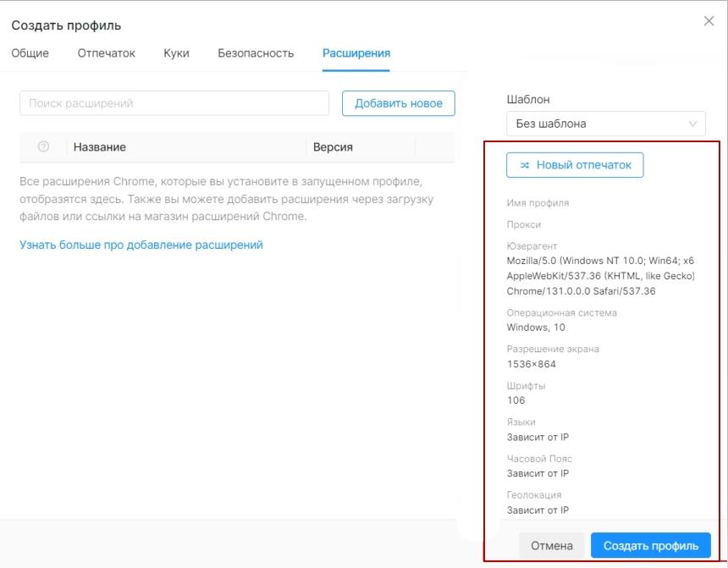Click the shuffle icon in Новый отпечаток
Screen dimensions: 728x568
[x=525, y=165]
